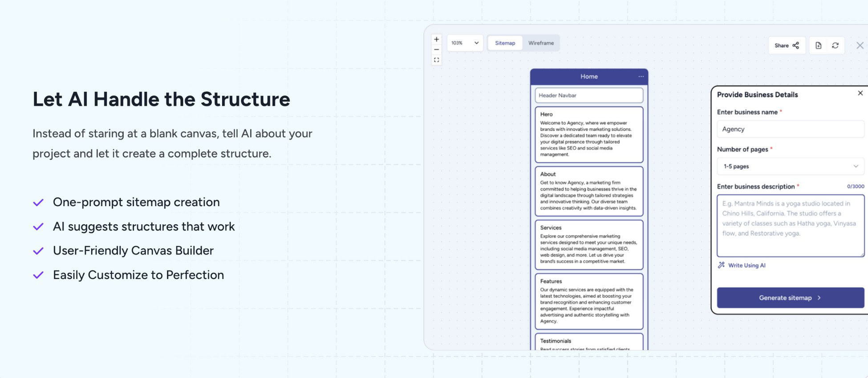Zoom out with the minus icon
This screenshot has width=868, height=378.
pyautogui.click(x=437, y=49)
